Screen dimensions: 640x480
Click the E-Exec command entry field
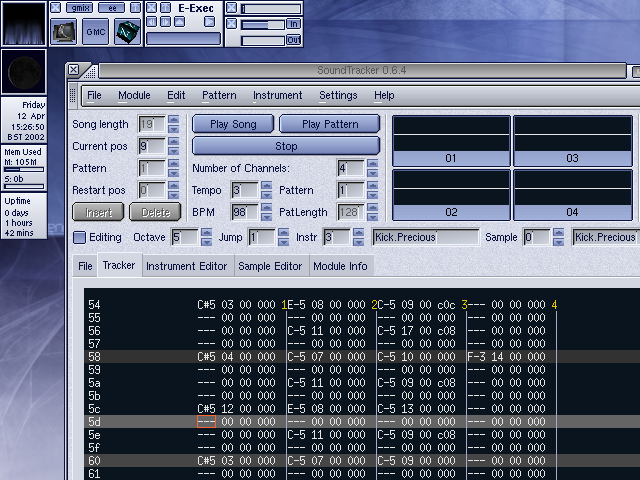pos(183,39)
